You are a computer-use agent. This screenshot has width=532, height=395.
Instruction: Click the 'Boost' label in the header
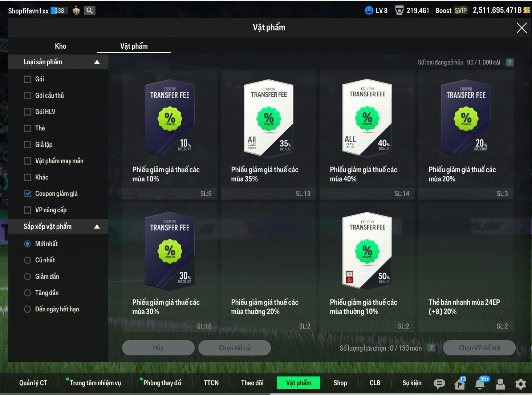pyautogui.click(x=443, y=11)
